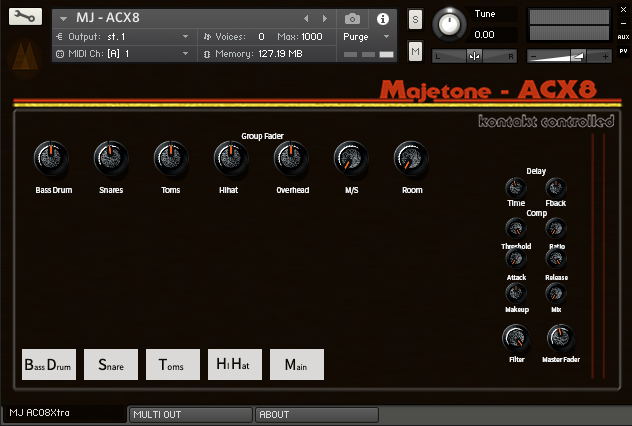Click the Room knob

click(x=411, y=158)
